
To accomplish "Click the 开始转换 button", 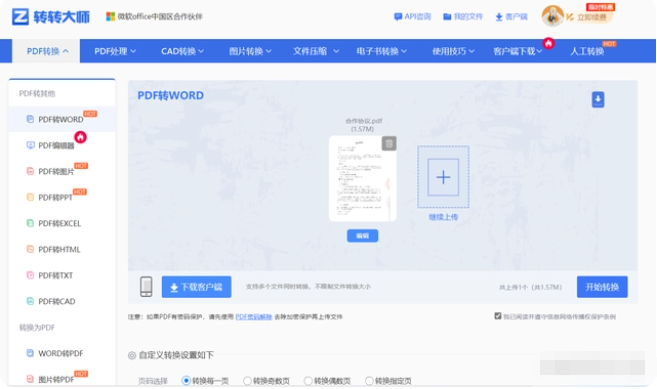I will [x=602, y=287].
